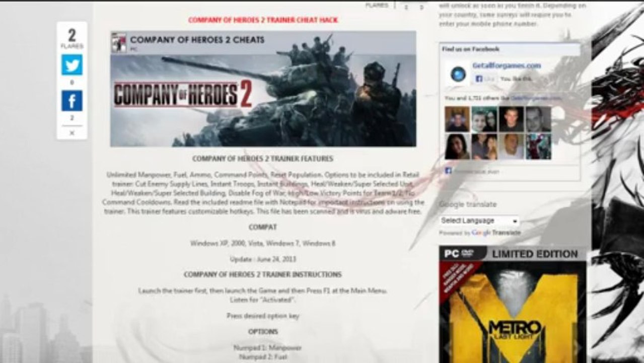Click the Google Translate powered-by link
This screenshot has height=363, width=644.
[496, 233]
